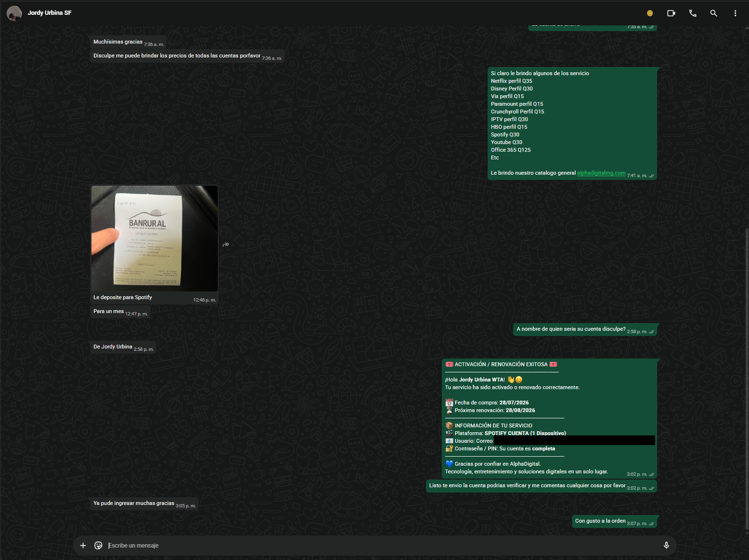Click the 'IPTV perfil Q30' price line

coord(509,119)
